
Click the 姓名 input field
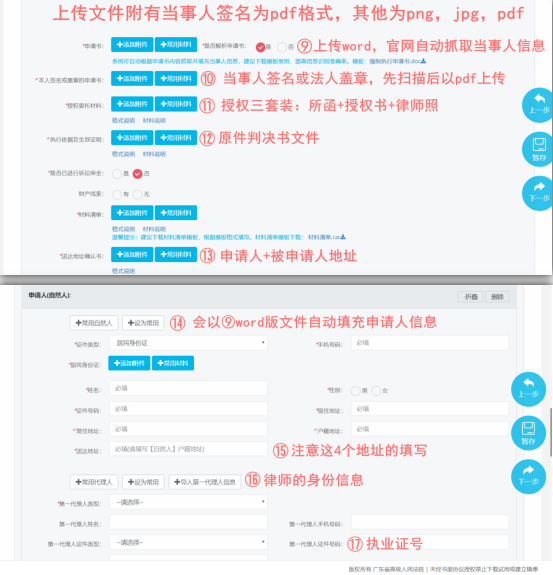tap(188, 388)
